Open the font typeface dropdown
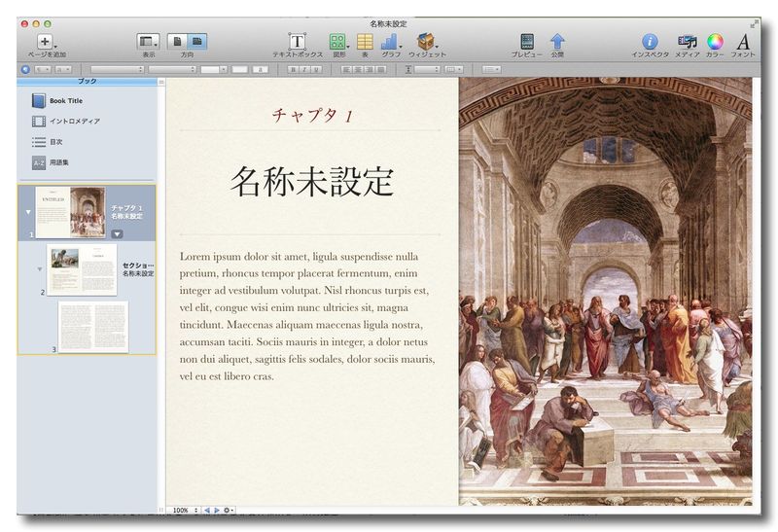 172,69
